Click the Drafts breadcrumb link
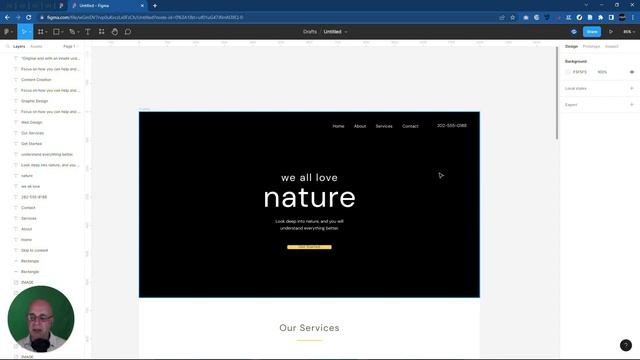 (x=310, y=32)
